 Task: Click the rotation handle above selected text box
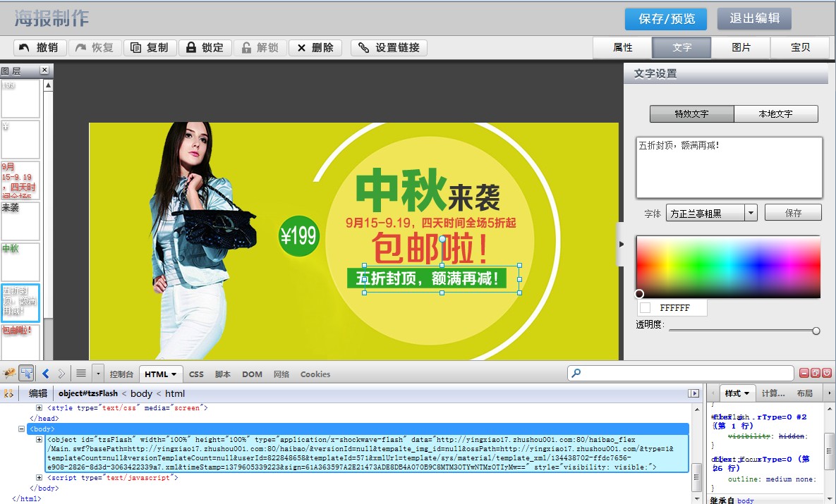pos(442,239)
